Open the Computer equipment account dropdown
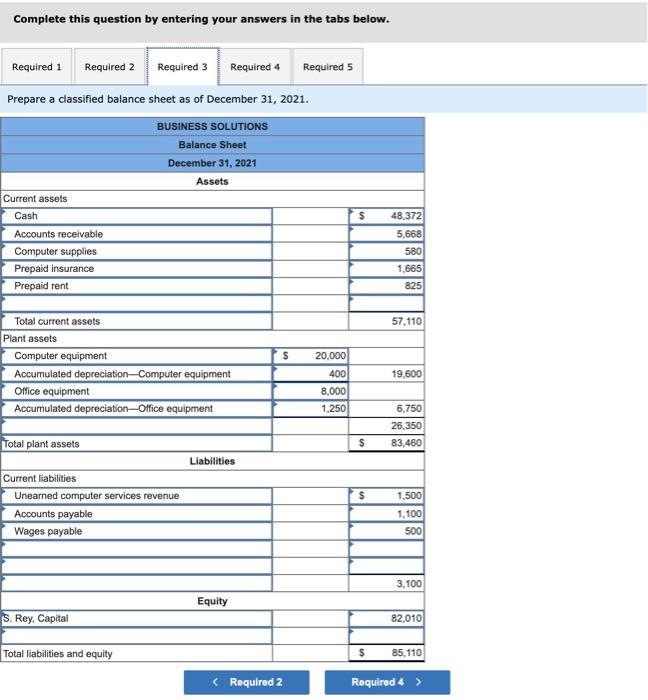 pyautogui.click(x=137, y=356)
